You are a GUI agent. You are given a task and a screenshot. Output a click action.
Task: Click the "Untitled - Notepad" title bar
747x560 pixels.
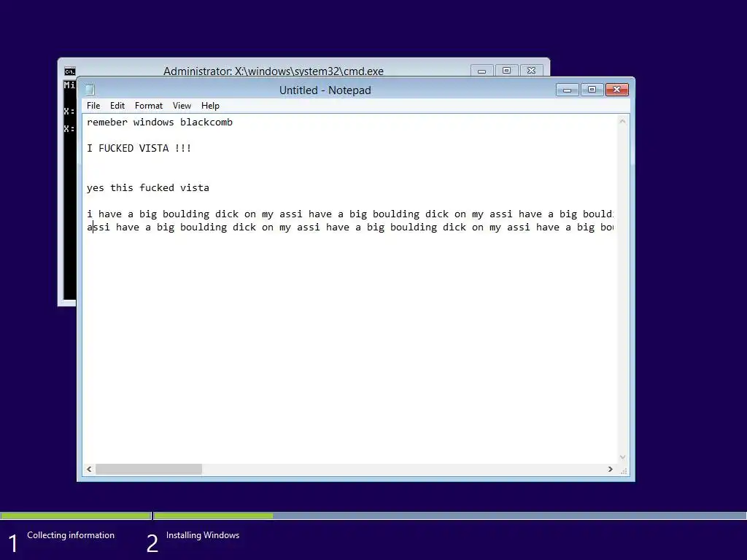coord(325,90)
